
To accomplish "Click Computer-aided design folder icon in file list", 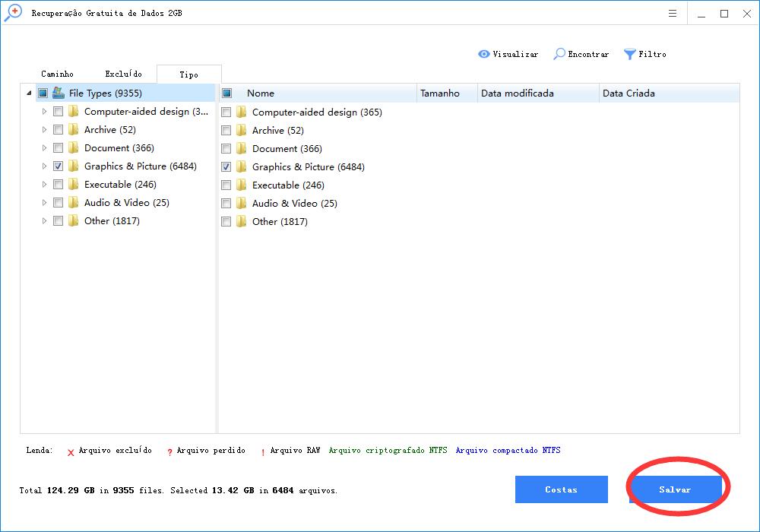I will point(242,112).
